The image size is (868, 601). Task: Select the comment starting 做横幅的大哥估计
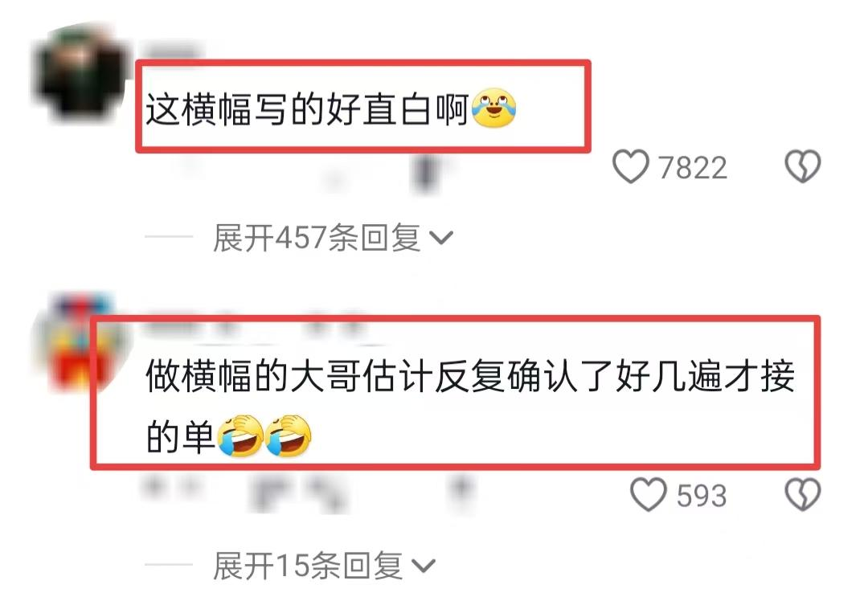coord(470,406)
